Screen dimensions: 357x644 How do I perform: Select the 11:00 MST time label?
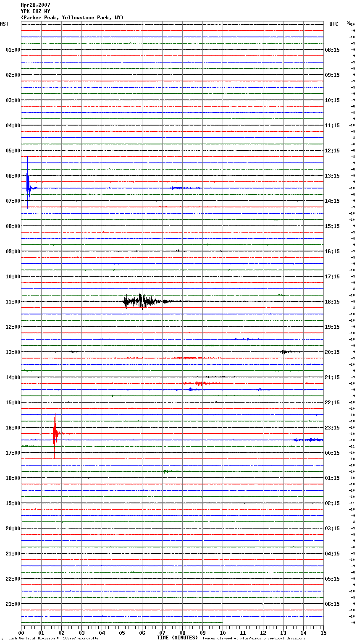[13, 302]
